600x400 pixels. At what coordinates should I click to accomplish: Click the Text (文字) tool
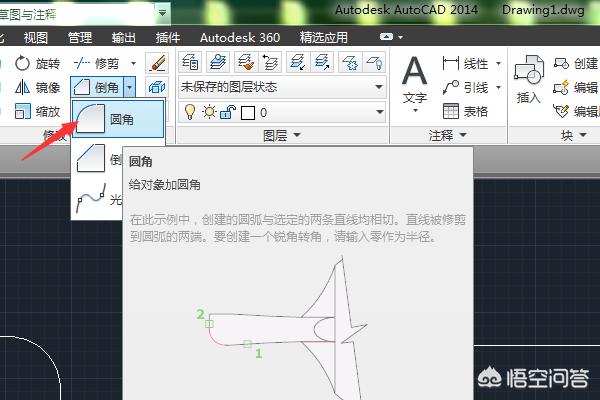click(414, 84)
